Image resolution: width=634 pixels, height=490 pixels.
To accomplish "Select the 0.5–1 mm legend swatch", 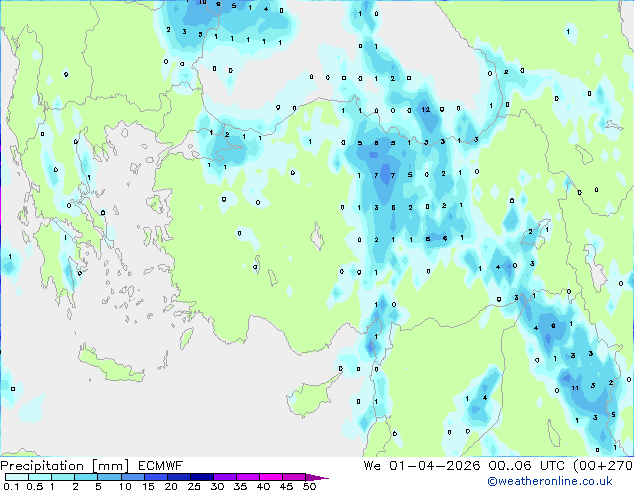I will click(40, 477).
